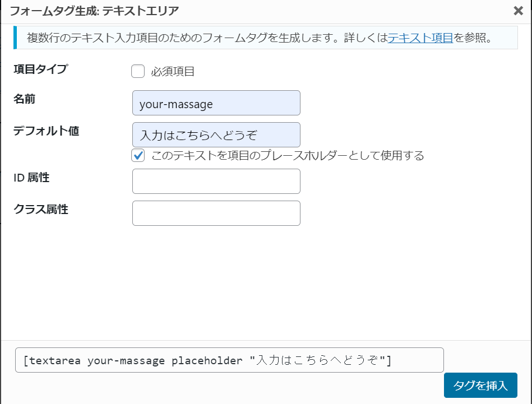Open the テキスト項目 help link
Image resolution: width=532 pixels, height=404 pixels.
[420, 38]
